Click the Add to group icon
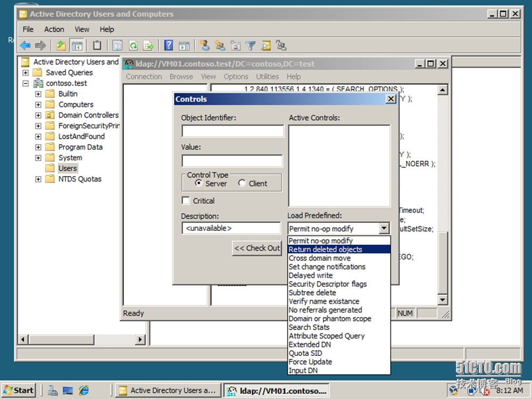 pos(281,45)
